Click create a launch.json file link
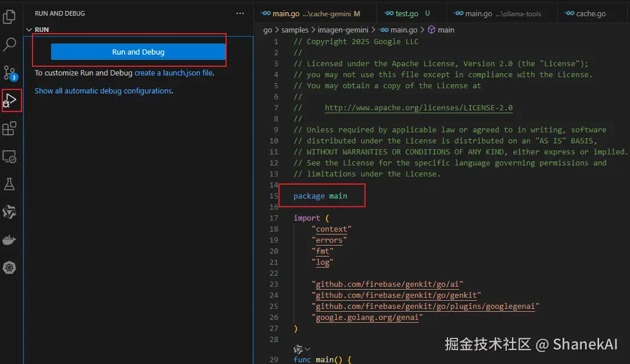 click(x=173, y=73)
